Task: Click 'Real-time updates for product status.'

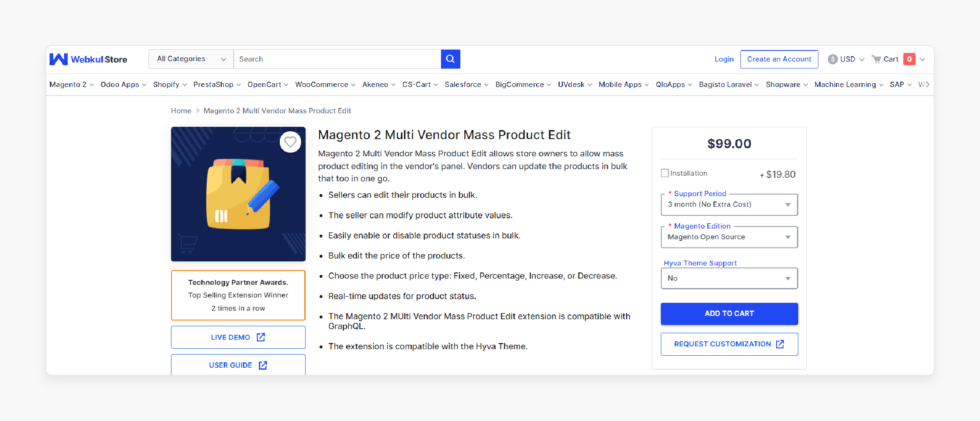Action: [x=402, y=296]
